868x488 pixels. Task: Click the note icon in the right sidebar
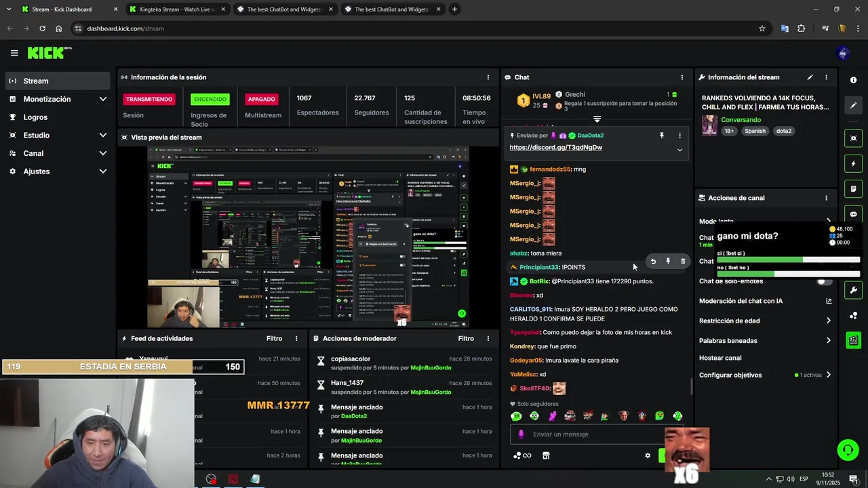tap(853, 188)
